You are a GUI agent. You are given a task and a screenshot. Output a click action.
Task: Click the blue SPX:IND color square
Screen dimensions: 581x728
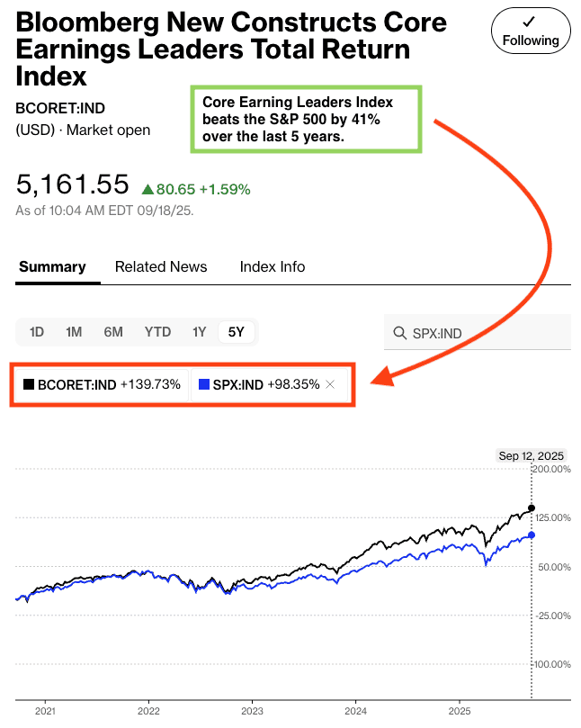204,384
